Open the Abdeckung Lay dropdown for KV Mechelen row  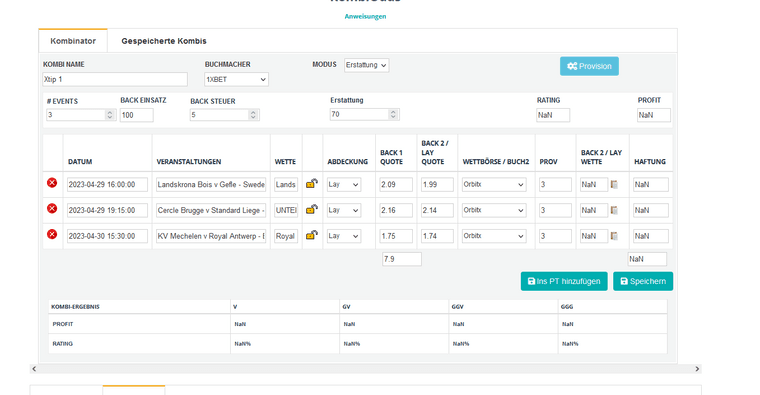click(x=344, y=236)
